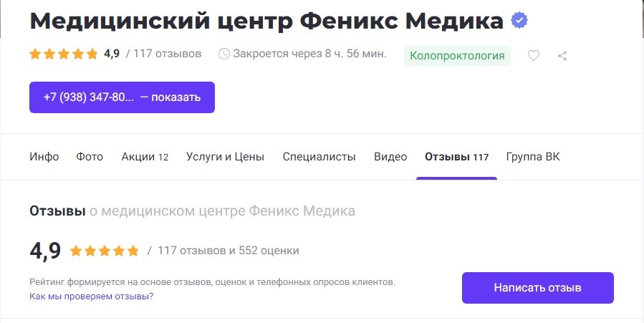Image resolution: width=644 pixels, height=323 pixels.
Task: Click the stars next to large 4,9 score
Action: [104, 251]
